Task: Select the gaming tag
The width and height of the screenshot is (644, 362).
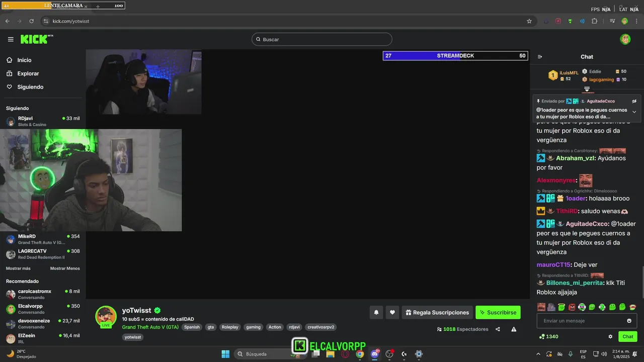Action: pyautogui.click(x=253, y=327)
